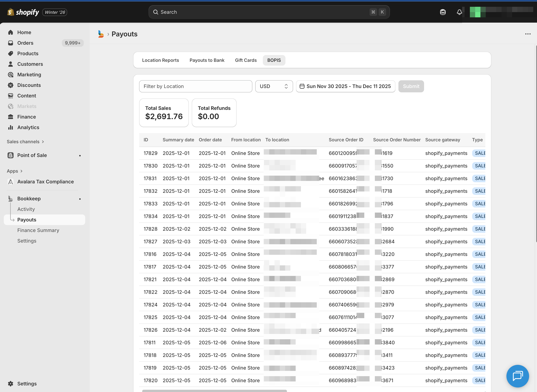This screenshot has height=392, width=537.
Task: Open the date range picker
Action: [345, 86]
